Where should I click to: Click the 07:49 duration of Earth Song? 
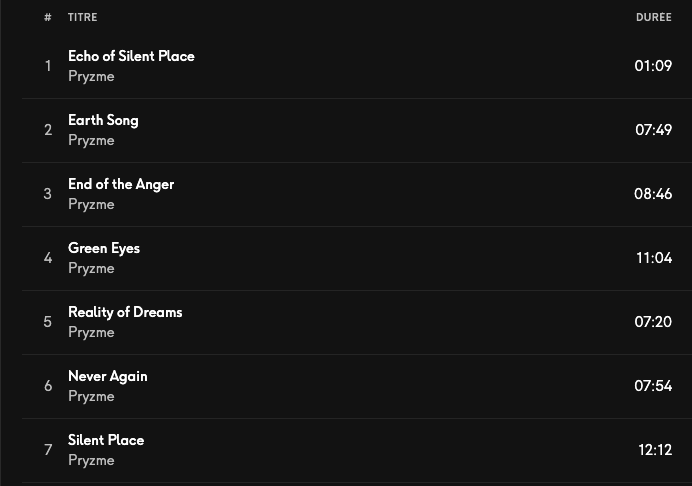click(x=653, y=130)
